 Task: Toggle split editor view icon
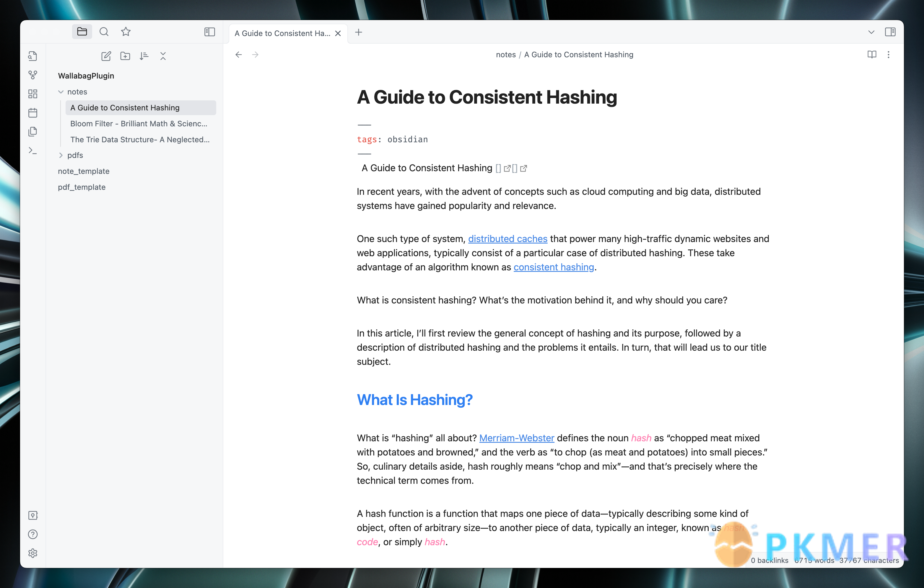click(x=890, y=32)
